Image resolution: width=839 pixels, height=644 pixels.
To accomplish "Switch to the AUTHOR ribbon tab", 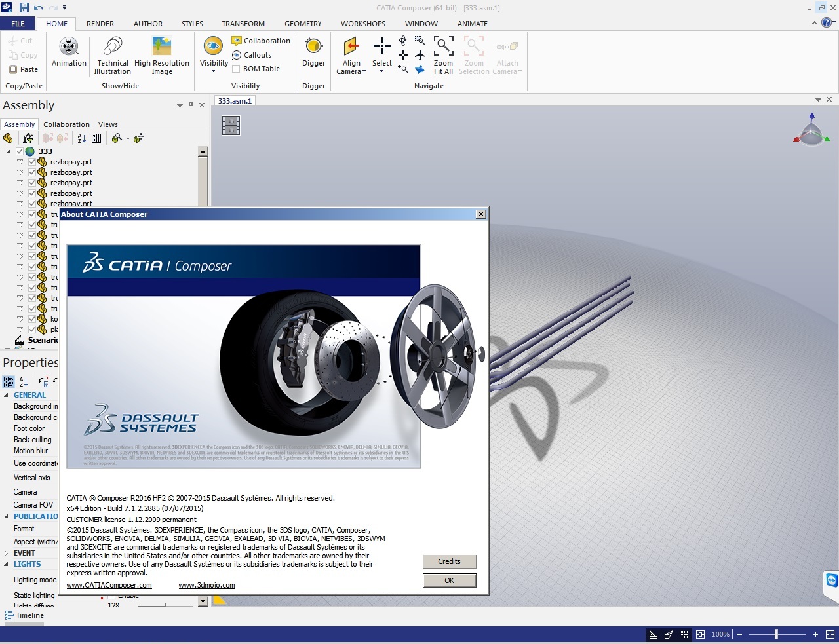I will tap(148, 24).
